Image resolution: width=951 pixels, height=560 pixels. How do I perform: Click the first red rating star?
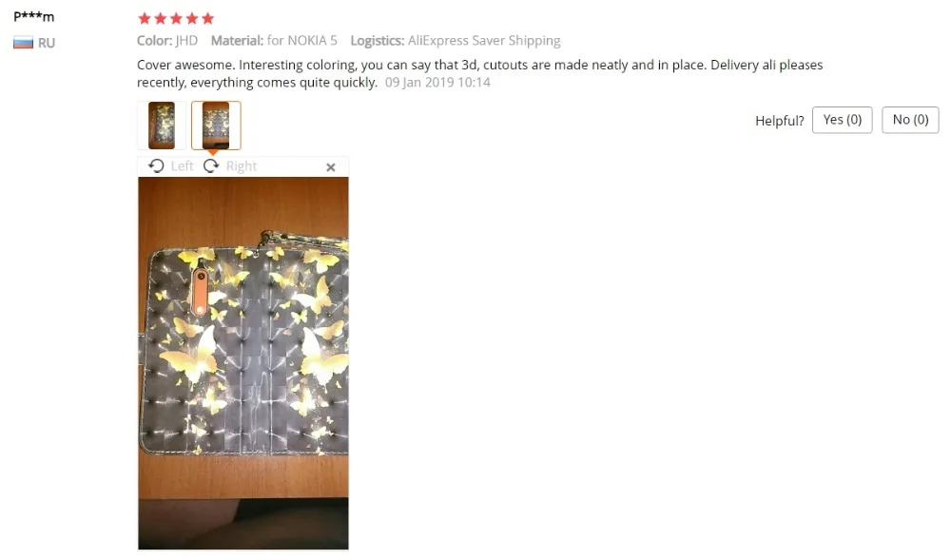pyautogui.click(x=145, y=19)
